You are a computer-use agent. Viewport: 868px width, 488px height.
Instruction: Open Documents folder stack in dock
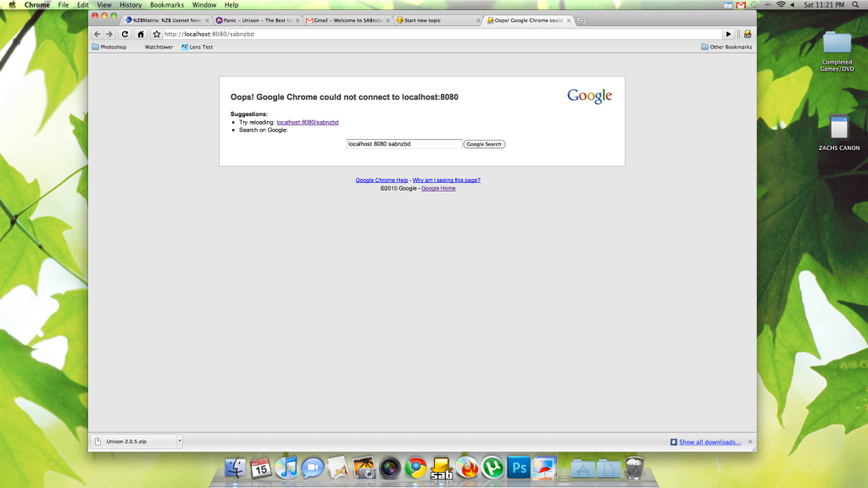[609, 469]
